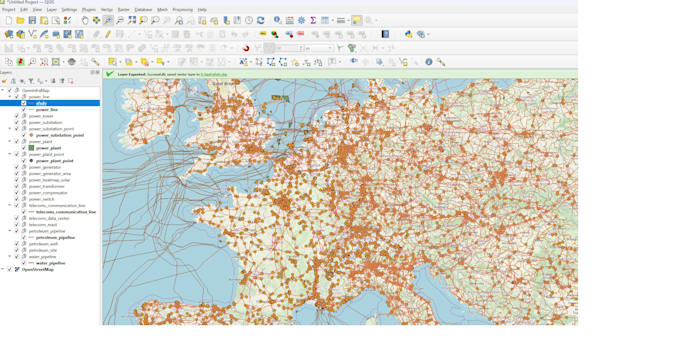Screen dimensions: 680x364
Task: Enable snapping with the red magnet icon
Action: point(246,48)
